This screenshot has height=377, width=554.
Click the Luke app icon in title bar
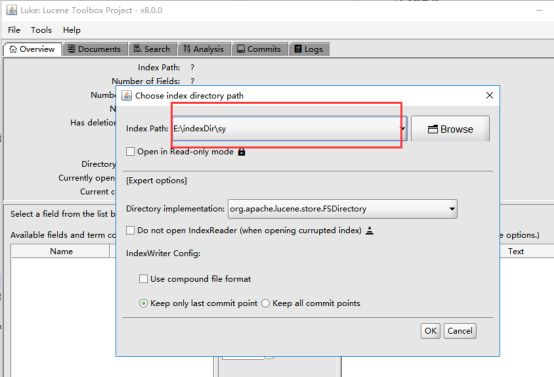click(11, 10)
